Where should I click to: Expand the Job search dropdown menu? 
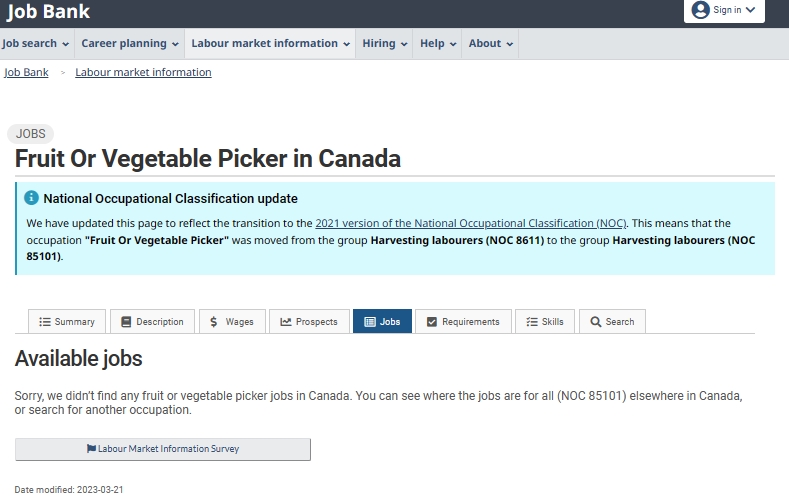[36, 44]
